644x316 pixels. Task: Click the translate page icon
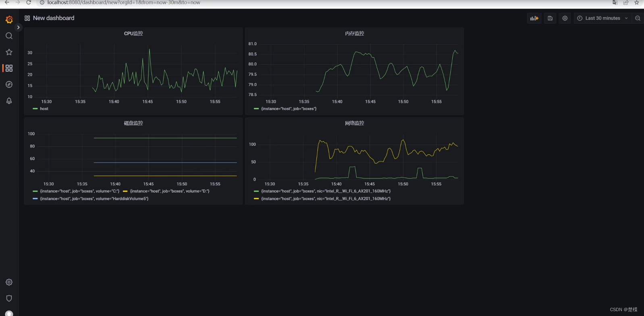click(x=615, y=2)
